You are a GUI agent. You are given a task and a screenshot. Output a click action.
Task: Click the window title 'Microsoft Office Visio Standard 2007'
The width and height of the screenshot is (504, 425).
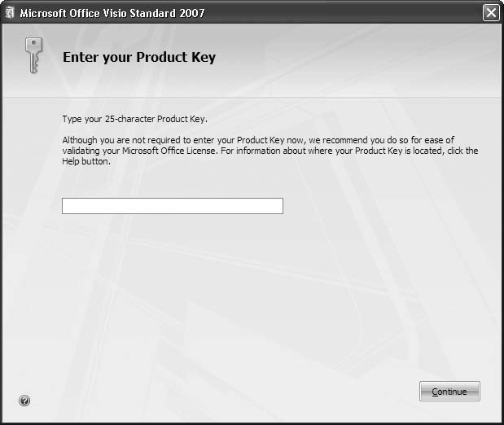112,12
